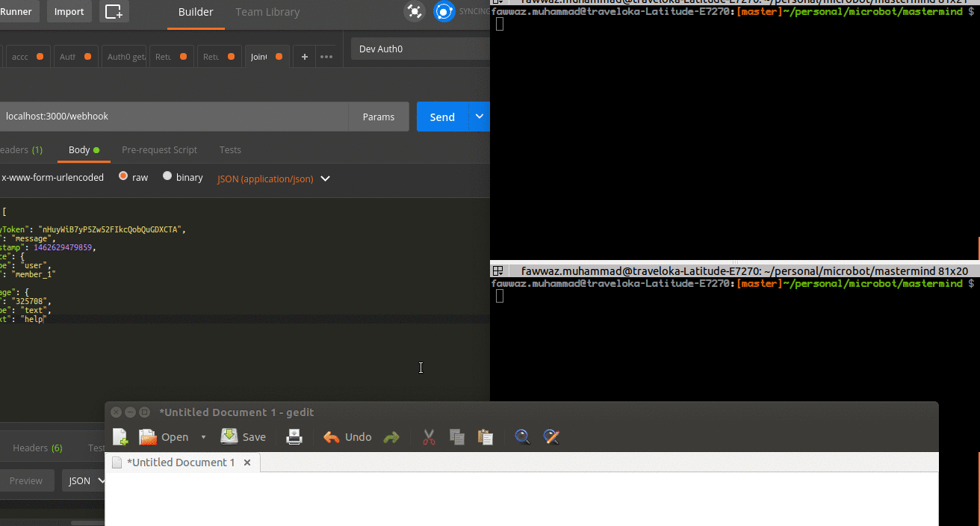Open gedit Find and Replace tool
Image resolution: width=980 pixels, height=526 pixels.
[551, 437]
